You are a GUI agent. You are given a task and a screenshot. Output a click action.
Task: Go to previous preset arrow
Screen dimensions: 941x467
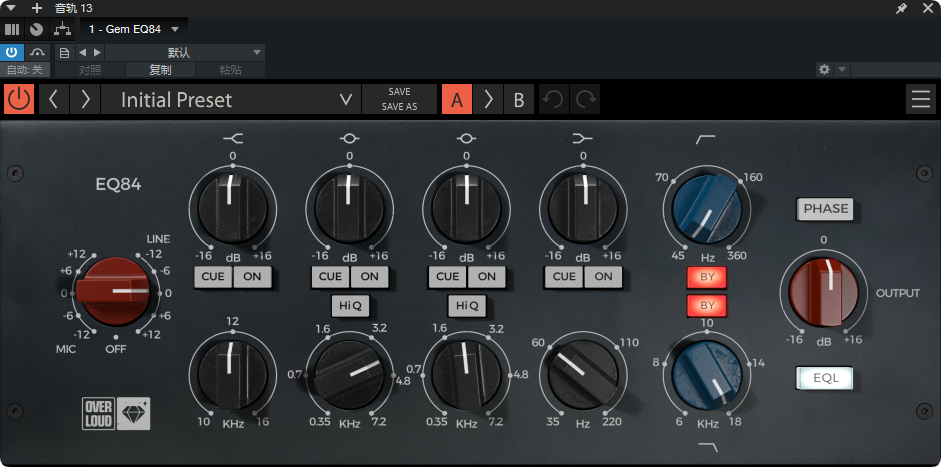pos(53,99)
